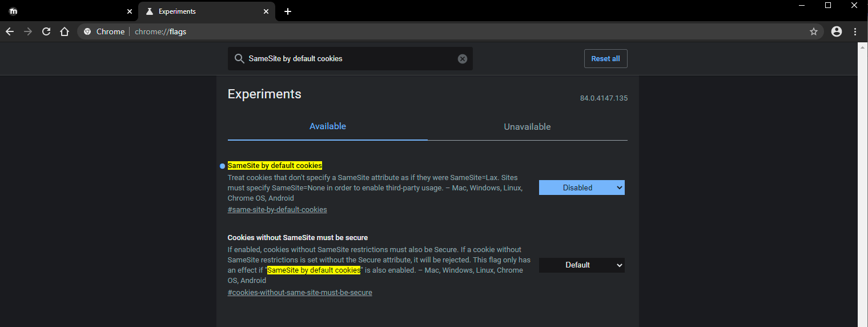Screen dimensions: 868x327
Task: Click the blue modified-flag dot indicator
Action: click(222, 166)
